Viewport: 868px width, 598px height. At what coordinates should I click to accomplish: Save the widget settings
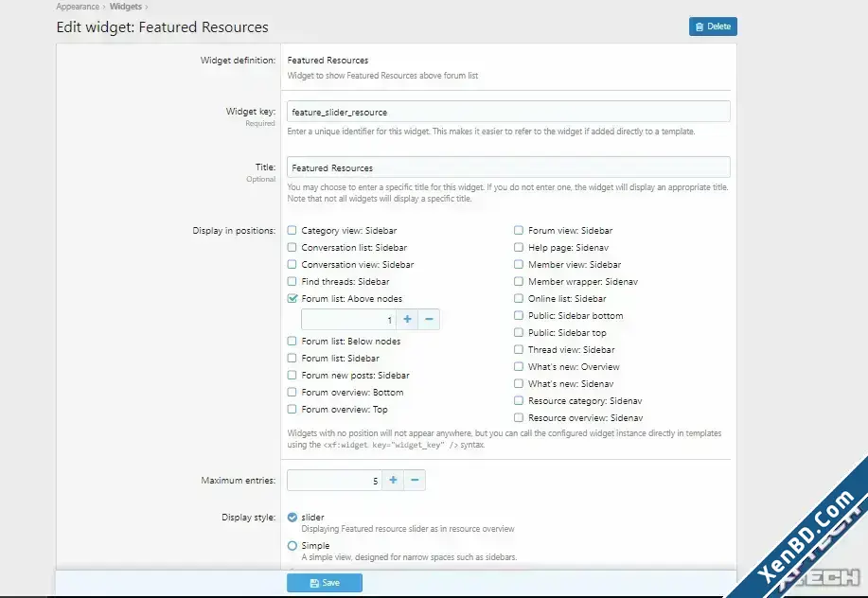coord(325,583)
